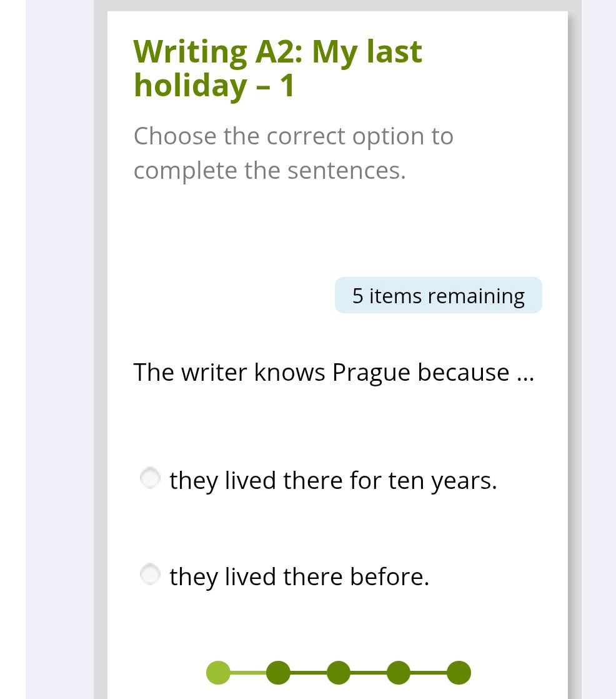
Task: Click the question "The writer knows Prague because ..."
Action: [334, 372]
